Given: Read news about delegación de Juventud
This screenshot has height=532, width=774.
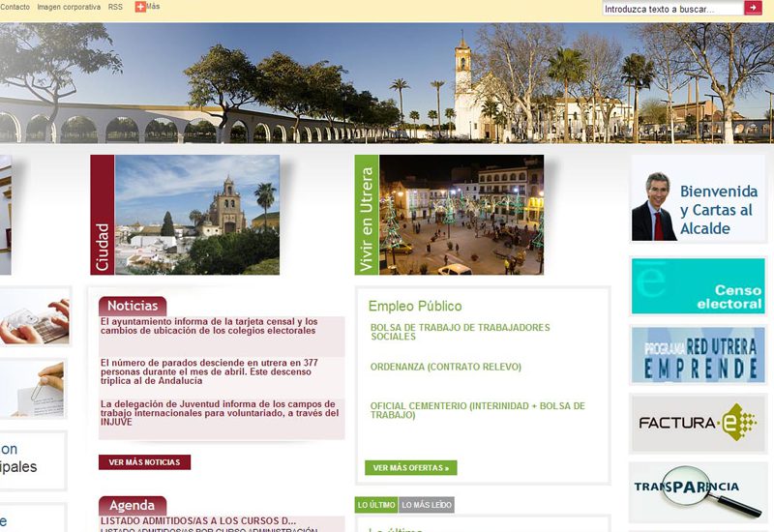Looking at the screenshot, I should click(220, 413).
